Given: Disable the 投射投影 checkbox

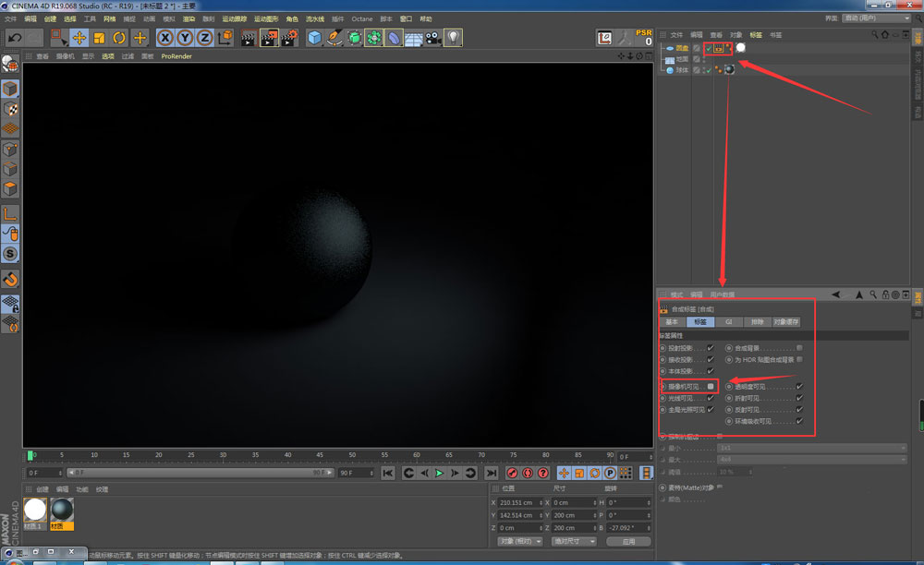Looking at the screenshot, I should pos(709,347).
